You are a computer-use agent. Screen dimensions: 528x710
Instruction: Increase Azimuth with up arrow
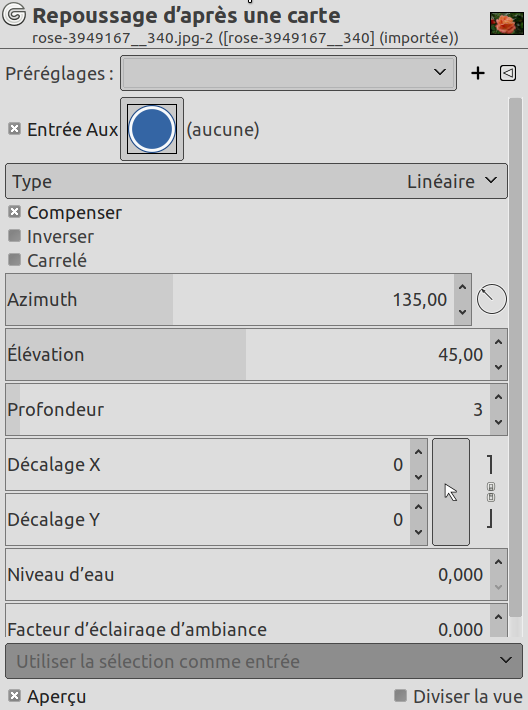[x=462, y=287]
